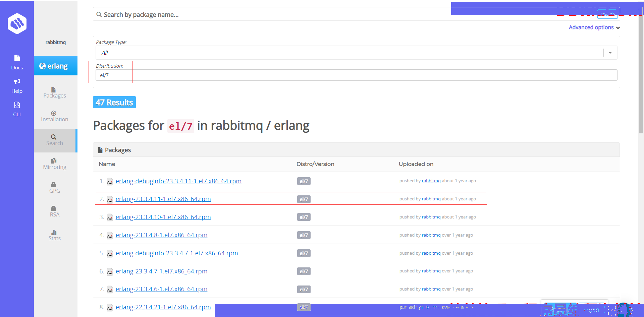This screenshot has height=317, width=644.
Task: Open the Packages sidebar item
Action: click(55, 93)
